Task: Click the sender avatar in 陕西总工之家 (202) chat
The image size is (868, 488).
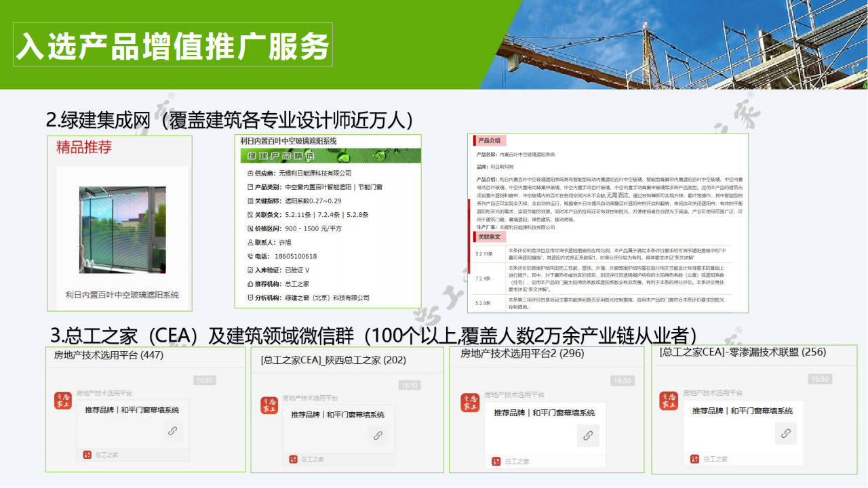Action: pyautogui.click(x=269, y=405)
